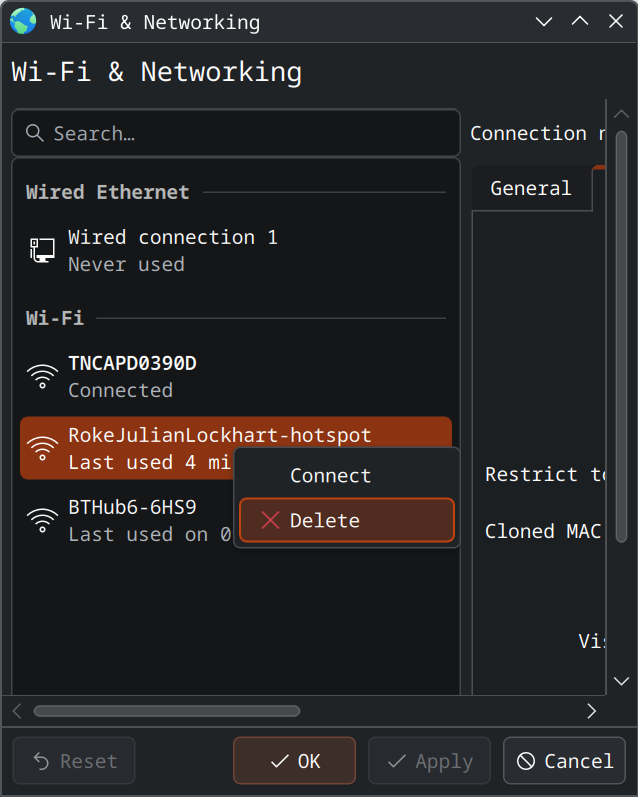Click the horizontal scrollbar's left arrow
This screenshot has height=797, width=638.
point(17,711)
